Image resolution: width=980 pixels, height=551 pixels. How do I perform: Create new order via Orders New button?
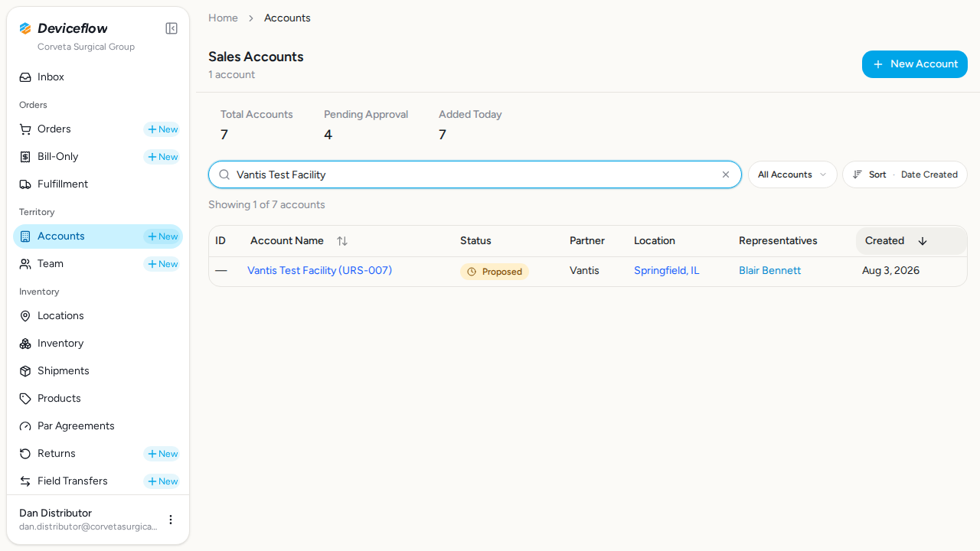coord(162,129)
